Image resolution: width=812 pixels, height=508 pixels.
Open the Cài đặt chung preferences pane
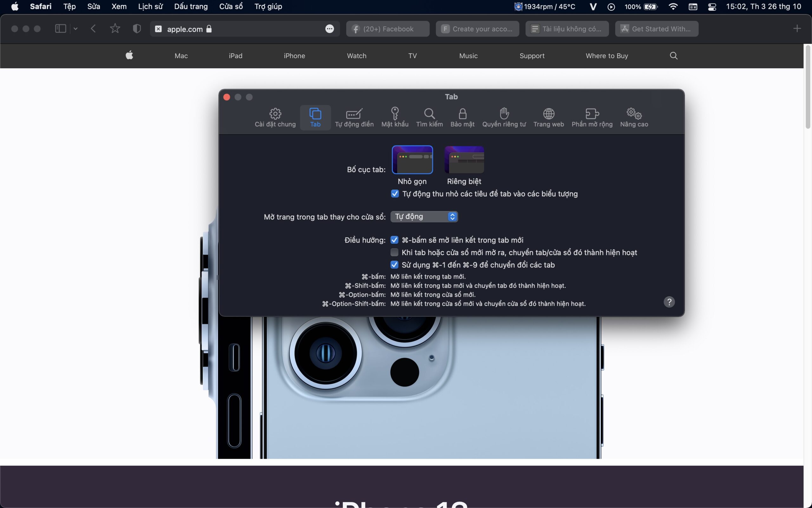click(275, 117)
